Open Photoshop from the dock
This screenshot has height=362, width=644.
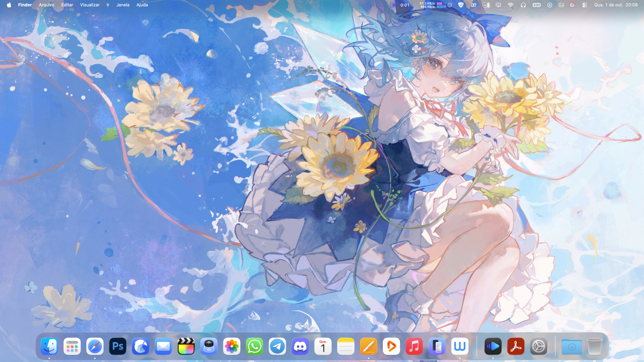pos(118,347)
